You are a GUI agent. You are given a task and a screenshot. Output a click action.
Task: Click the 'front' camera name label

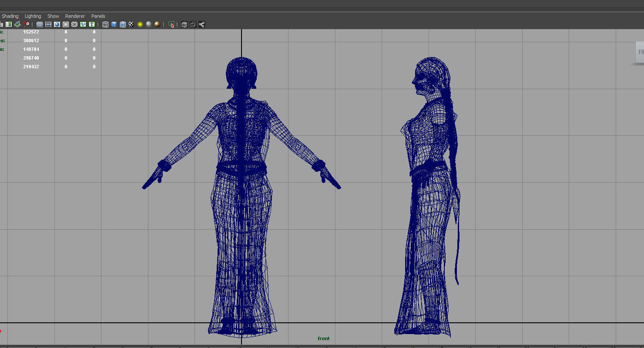(x=324, y=338)
